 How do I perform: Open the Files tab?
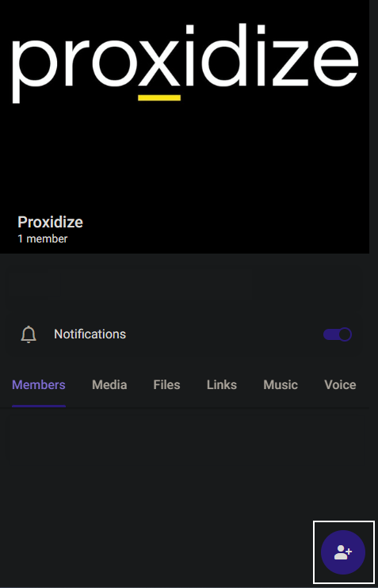(166, 385)
